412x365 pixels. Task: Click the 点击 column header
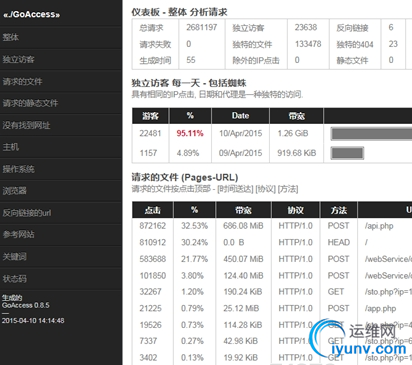tap(153, 210)
